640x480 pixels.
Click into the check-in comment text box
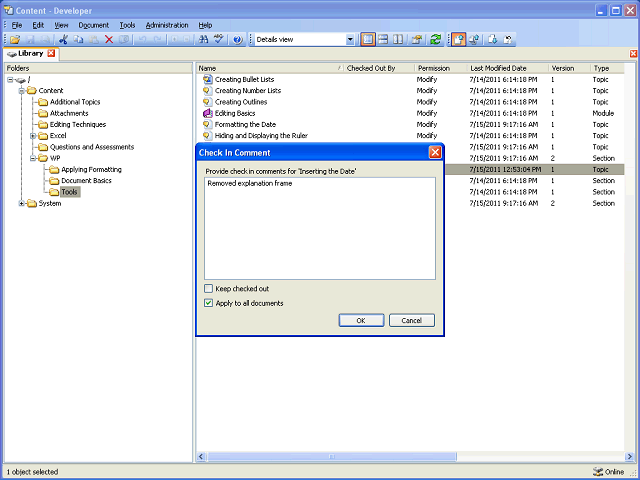[320, 229]
